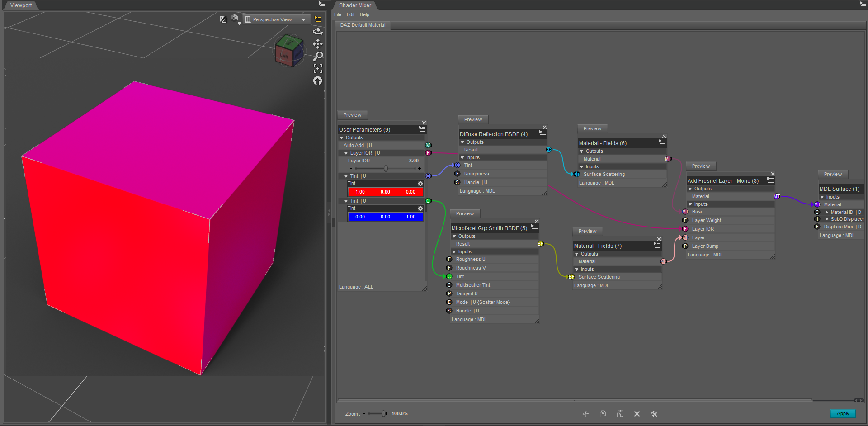Select the Pan camera tool
The width and height of the screenshot is (868, 426).
tap(318, 44)
